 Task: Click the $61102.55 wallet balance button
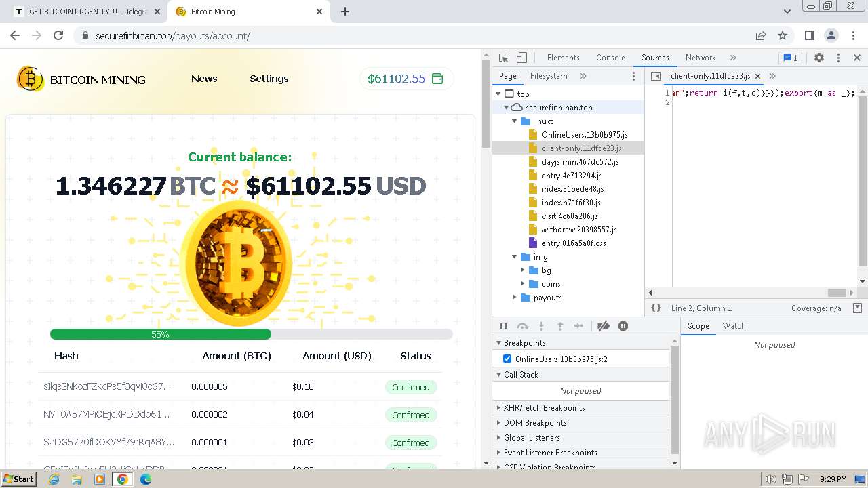[x=406, y=79]
